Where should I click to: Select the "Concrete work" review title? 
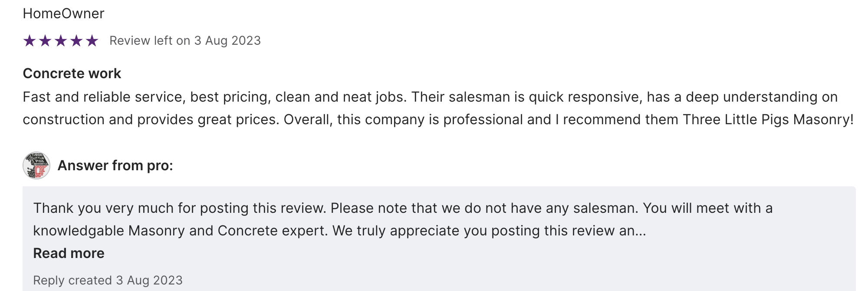click(72, 73)
